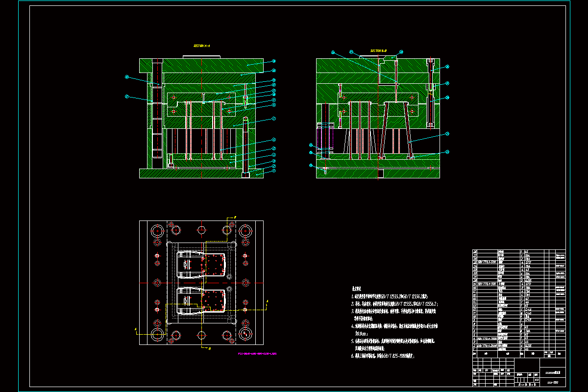Select the yellow SECTION A-A title
This screenshot has height=392, width=588.
(202, 46)
